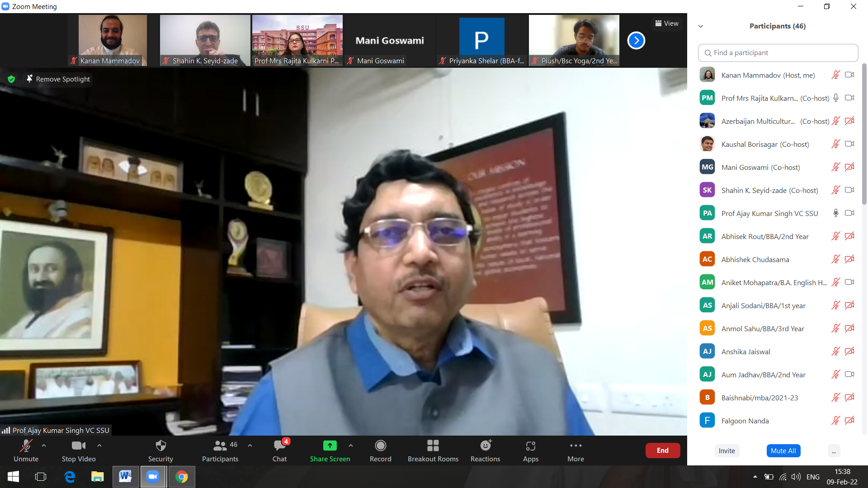Click the Find a participant field

778,53
